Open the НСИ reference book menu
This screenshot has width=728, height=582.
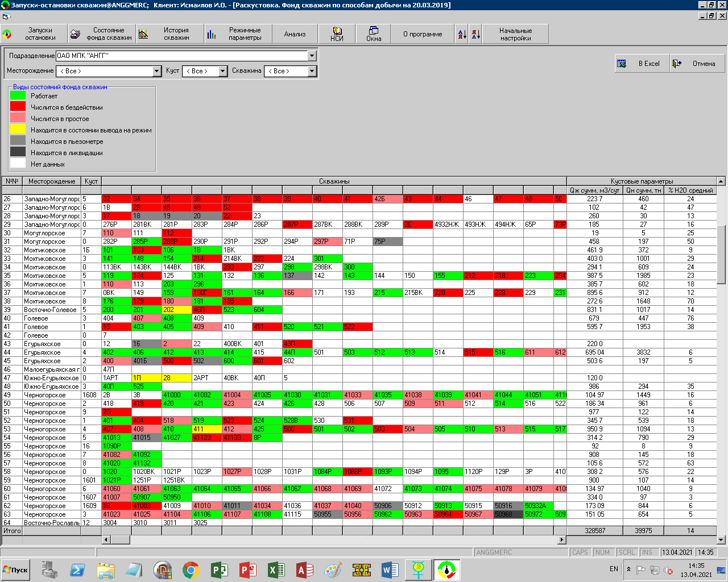(x=337, y=34)
